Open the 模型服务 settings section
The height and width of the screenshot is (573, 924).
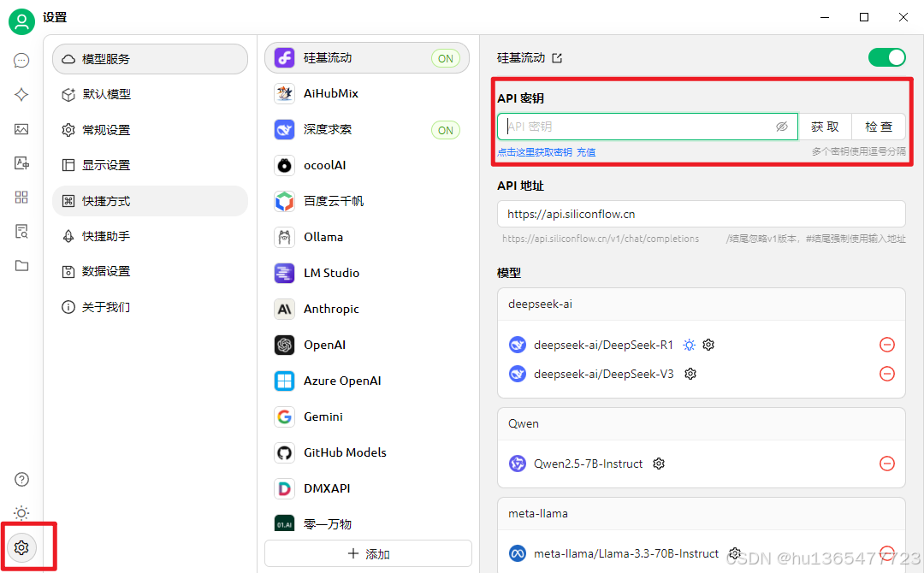tap(151, 59)
